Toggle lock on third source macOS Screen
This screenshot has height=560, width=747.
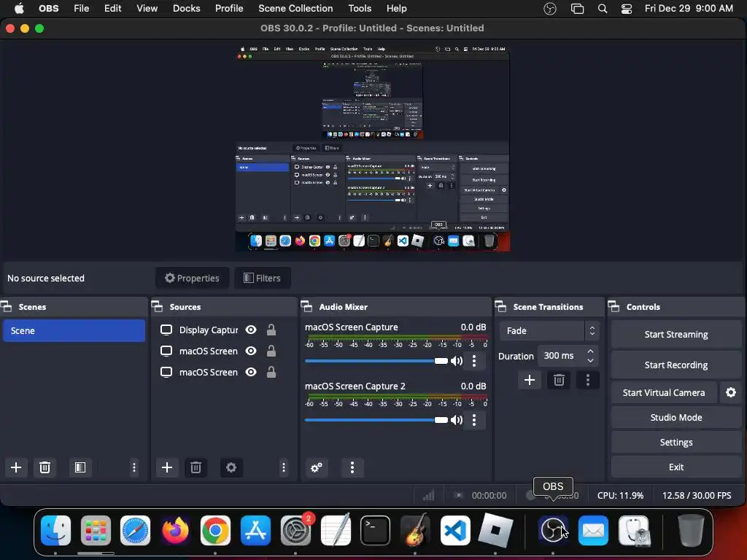tap(271, 372)
